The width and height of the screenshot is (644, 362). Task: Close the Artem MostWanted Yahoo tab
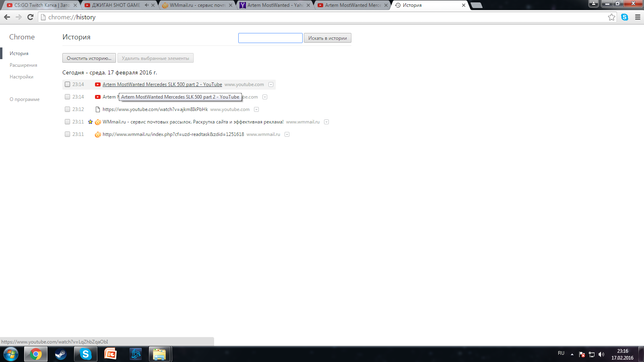click(x=308, y=5)
